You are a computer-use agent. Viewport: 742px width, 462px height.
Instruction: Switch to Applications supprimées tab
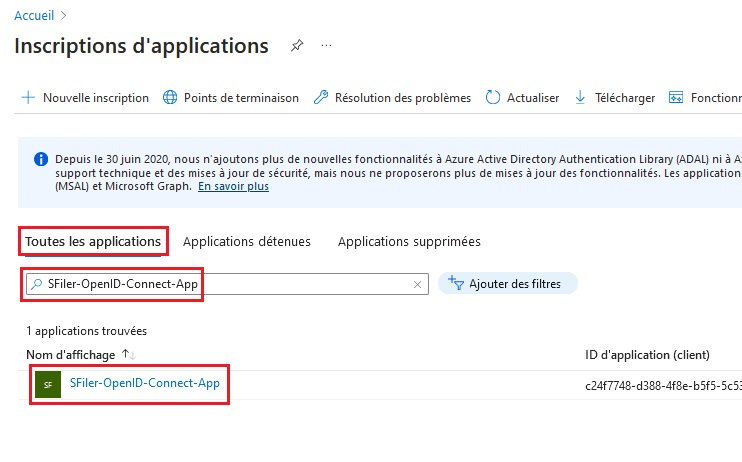point(409,241)
